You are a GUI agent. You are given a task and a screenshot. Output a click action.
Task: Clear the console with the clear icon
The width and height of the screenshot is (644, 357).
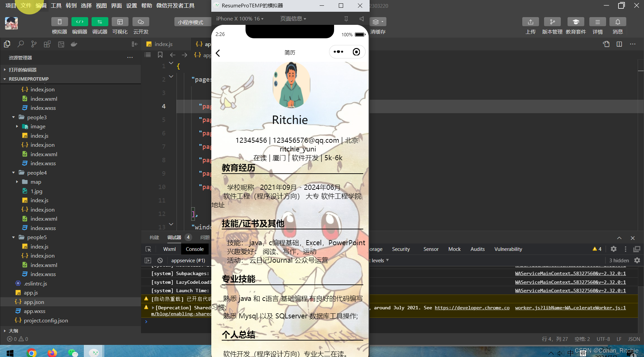coord(160,260)
